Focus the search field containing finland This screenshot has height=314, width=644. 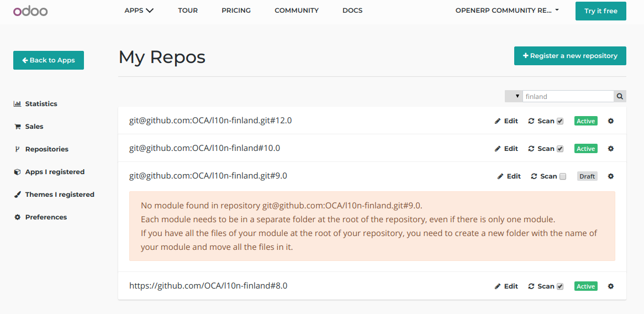tap(567, 96)
